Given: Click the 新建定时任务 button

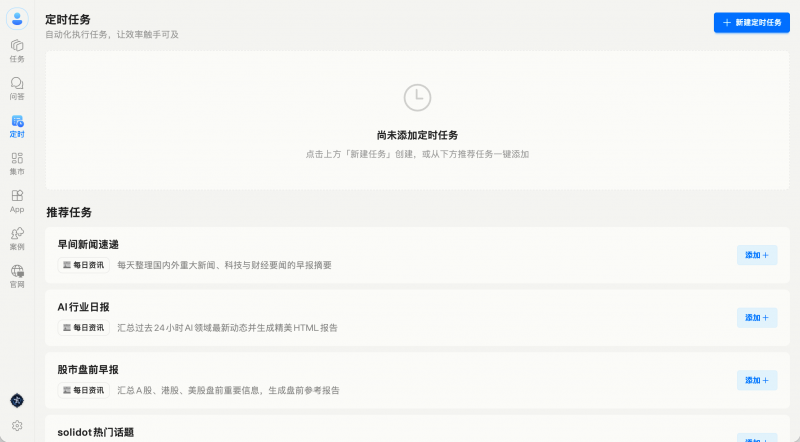Looking at the screenshot, I should pos(752,22).
